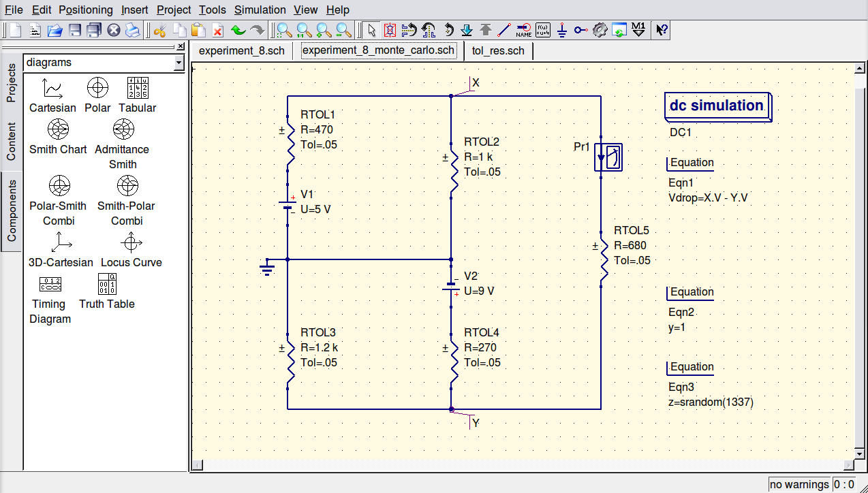Insert a ground symbol from toolbar
868x493 pixels.
562,30
